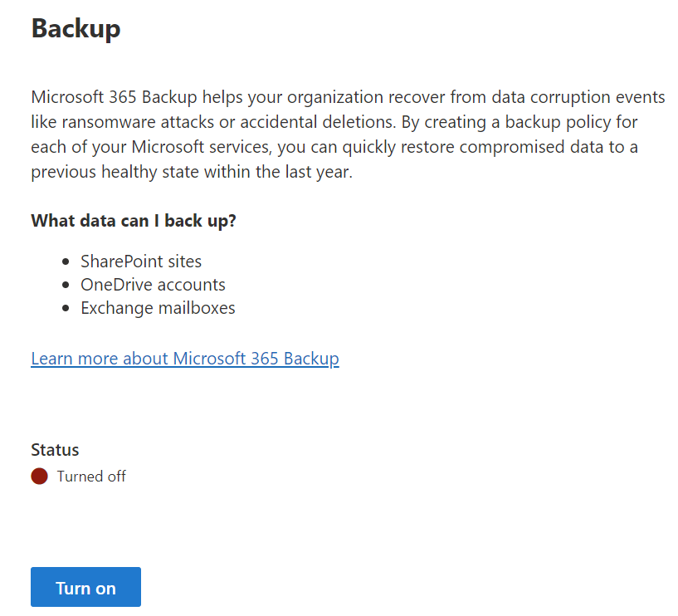
Task: Click bullet dot beside OneDrive accounts
Action: [x=66, y=285]
